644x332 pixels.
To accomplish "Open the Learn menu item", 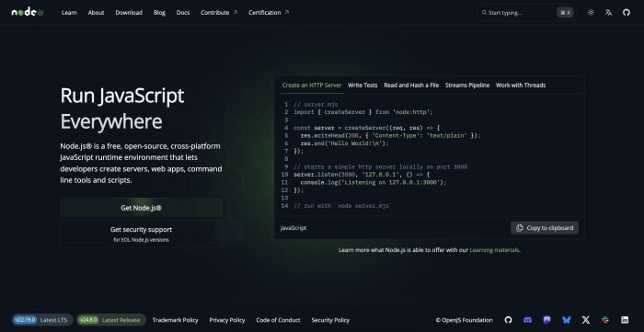I will [69, 13].
